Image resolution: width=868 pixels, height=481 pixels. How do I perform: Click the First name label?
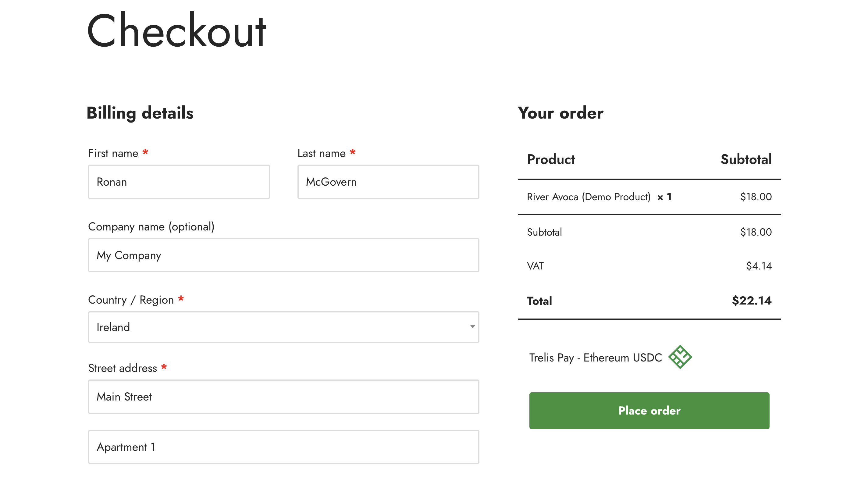point(113,153)
